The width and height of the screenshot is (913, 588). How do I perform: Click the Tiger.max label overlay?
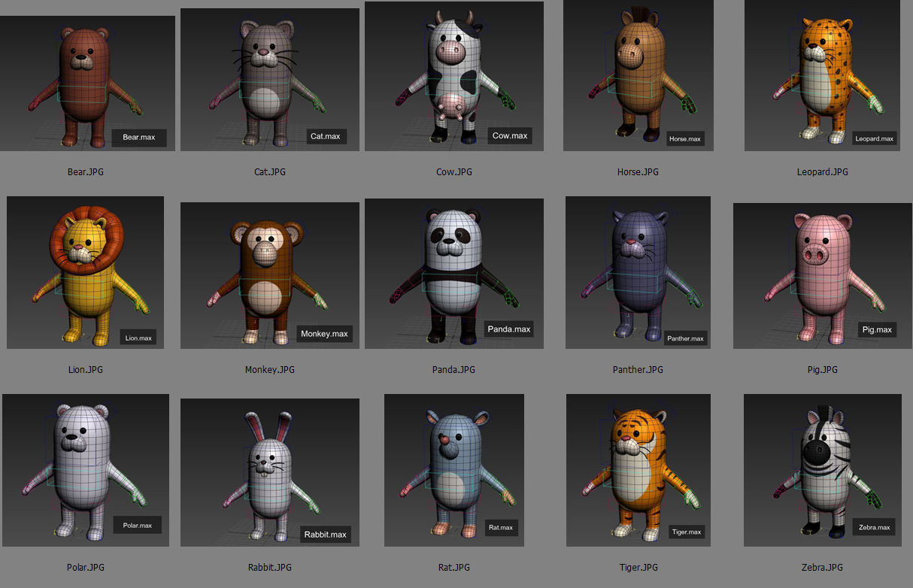[687, 532]
